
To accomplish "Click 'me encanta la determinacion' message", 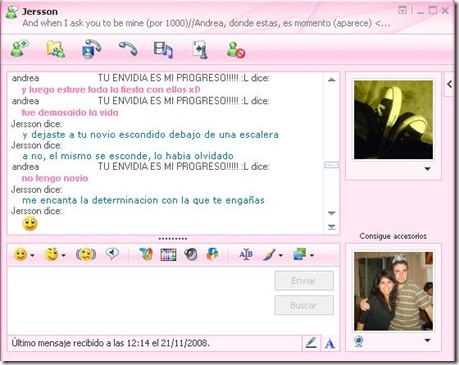I will pyautogui.click(x=143, y=200).
